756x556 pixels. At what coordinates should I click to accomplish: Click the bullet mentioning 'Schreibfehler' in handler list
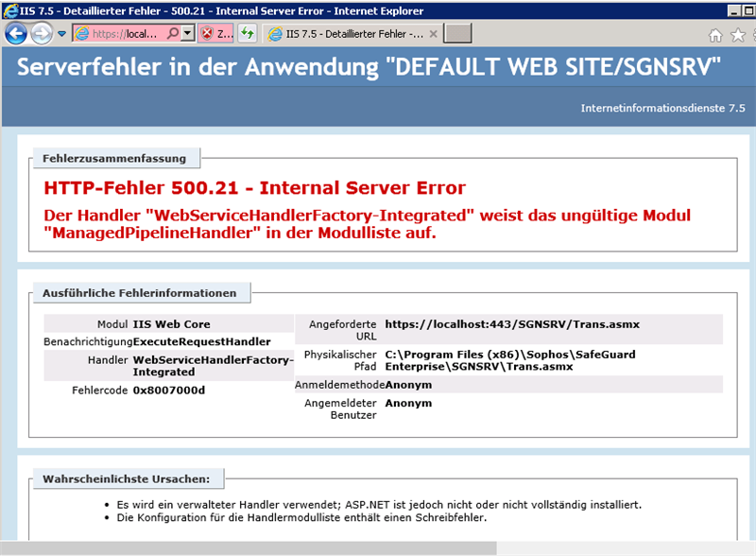point(301,517)
